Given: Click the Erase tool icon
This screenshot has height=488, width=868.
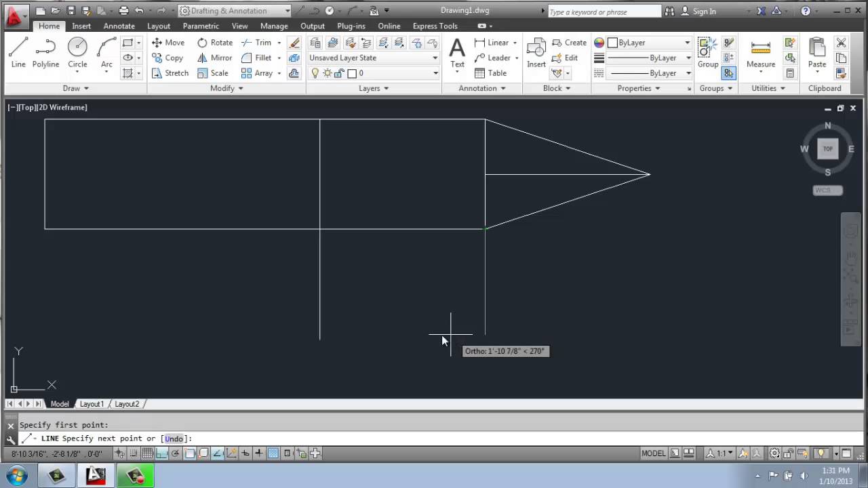Looking at the screenshot, I should point(294,42).
